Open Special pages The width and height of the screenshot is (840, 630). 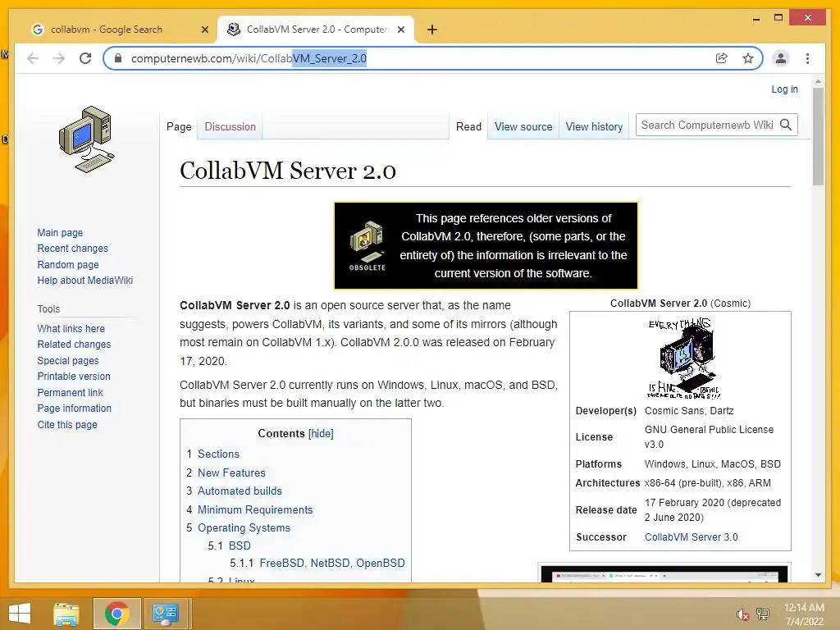(67, 361)
